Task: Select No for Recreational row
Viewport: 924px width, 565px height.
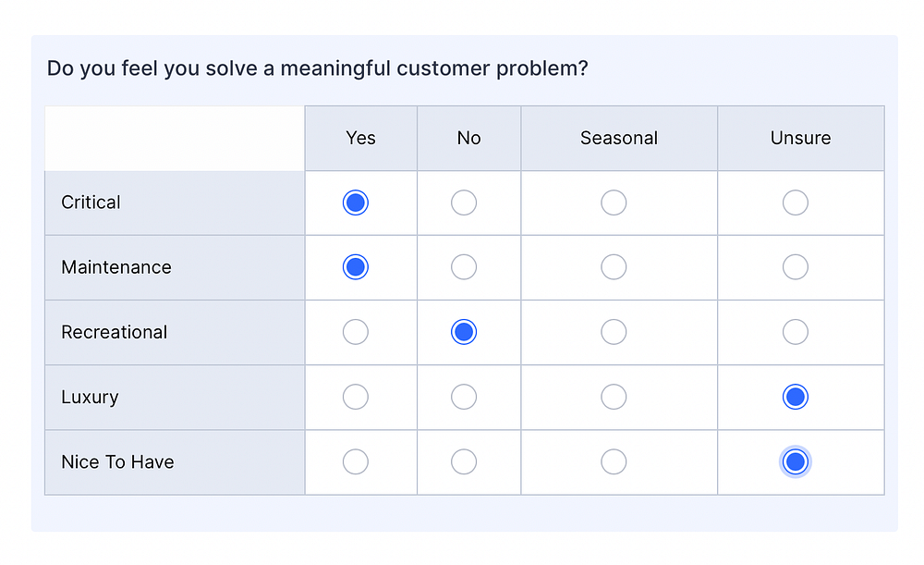Action: (x=464, y=332)
